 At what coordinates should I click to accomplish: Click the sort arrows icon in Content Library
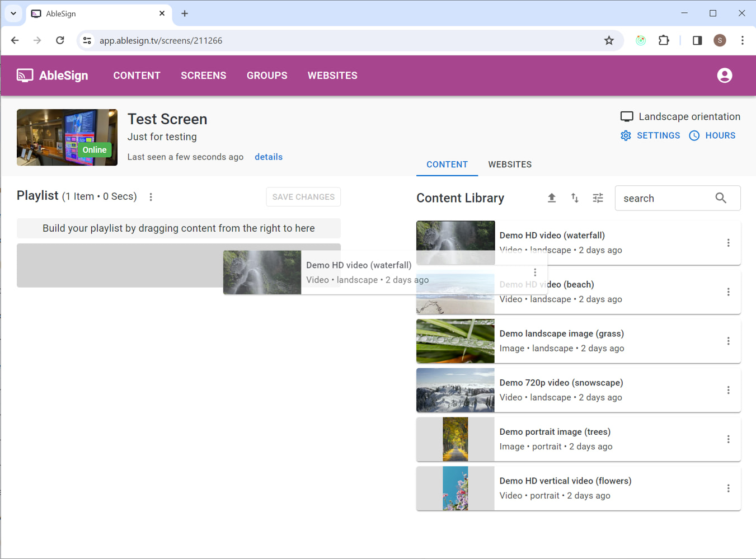[x=575, y=198]
